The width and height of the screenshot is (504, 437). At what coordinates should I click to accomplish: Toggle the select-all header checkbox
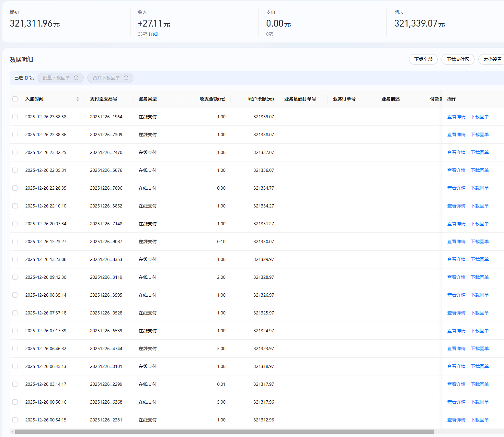(x=15, y=99)
